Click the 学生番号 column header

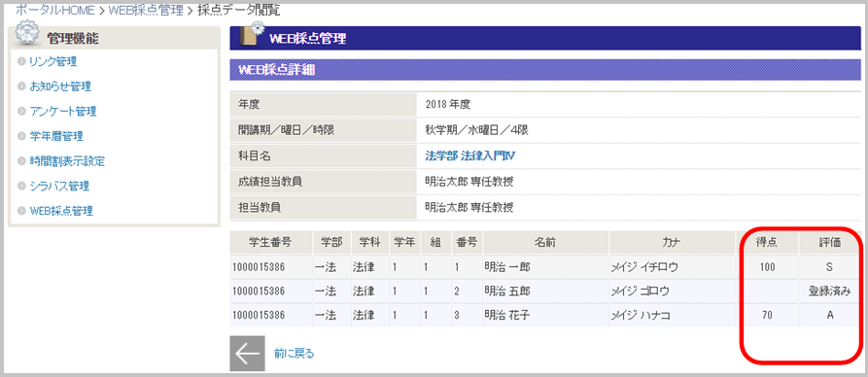tap(270, 243)
